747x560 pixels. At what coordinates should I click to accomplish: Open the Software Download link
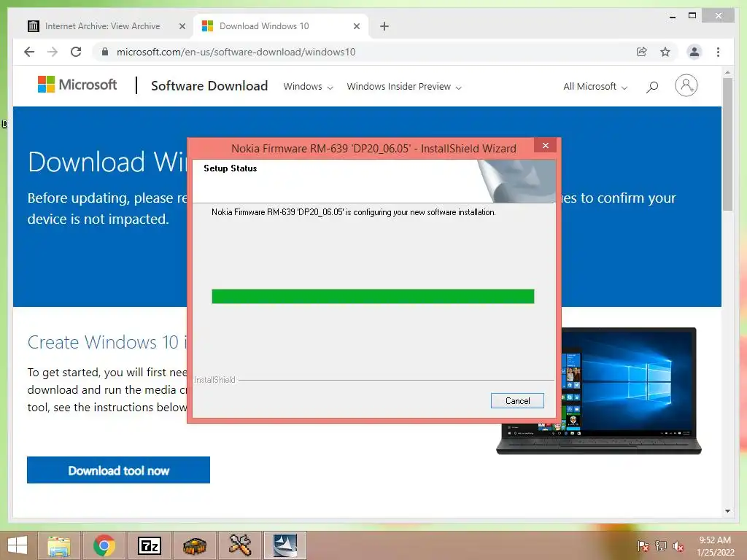coord(209,86)
